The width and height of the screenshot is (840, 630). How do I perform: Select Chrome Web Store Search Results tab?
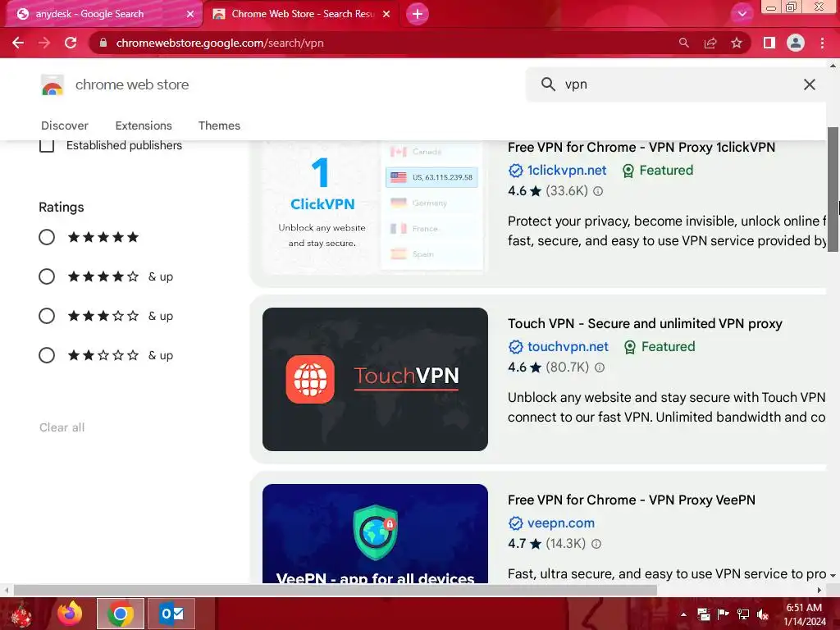(303, 14)
